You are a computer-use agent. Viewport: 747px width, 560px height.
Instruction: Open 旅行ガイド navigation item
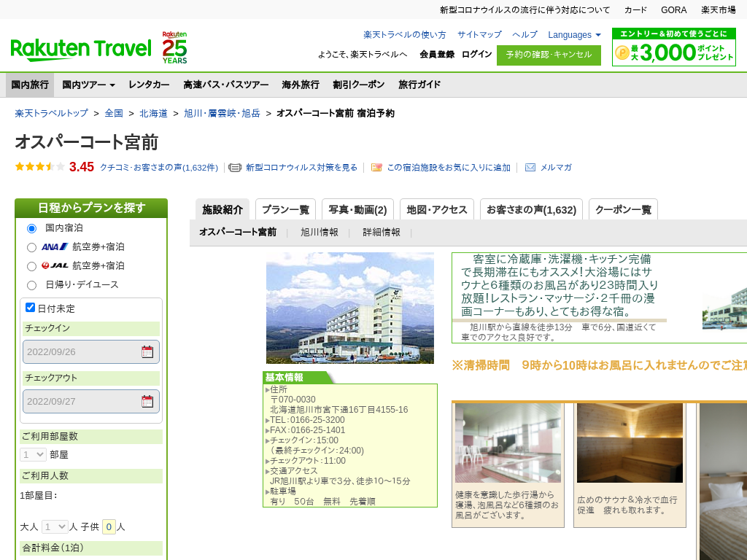click(419, 85)
